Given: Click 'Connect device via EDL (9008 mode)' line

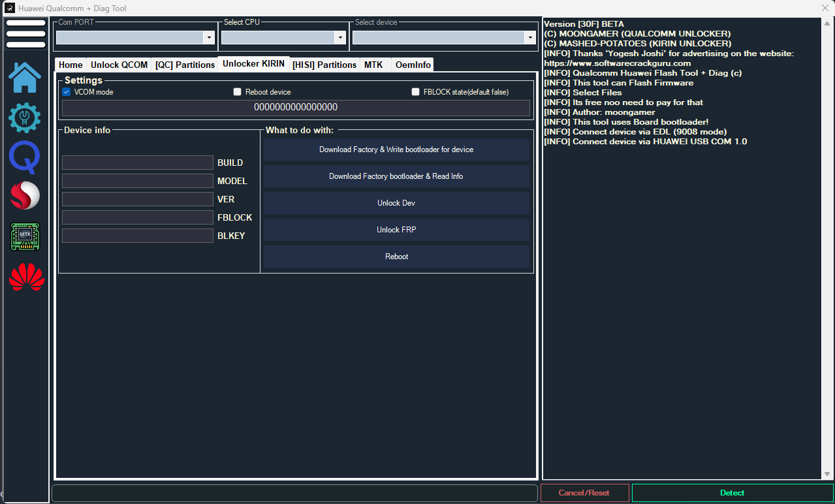Looking at the screenshot, I should 635,132.
